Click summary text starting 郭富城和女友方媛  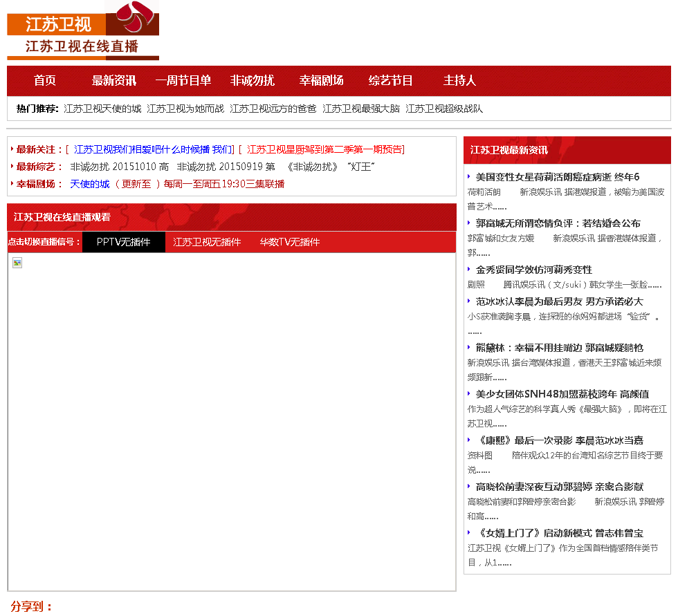(565, 245)
